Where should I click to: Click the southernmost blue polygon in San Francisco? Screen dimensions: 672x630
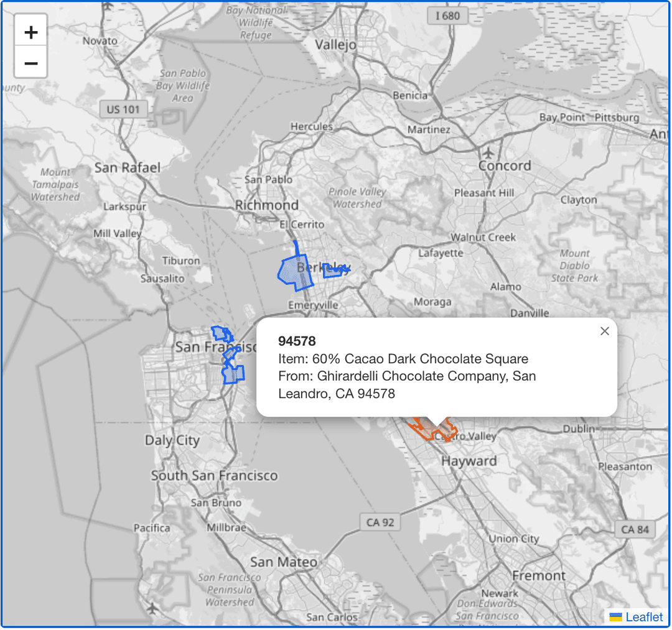pos(233,374)
